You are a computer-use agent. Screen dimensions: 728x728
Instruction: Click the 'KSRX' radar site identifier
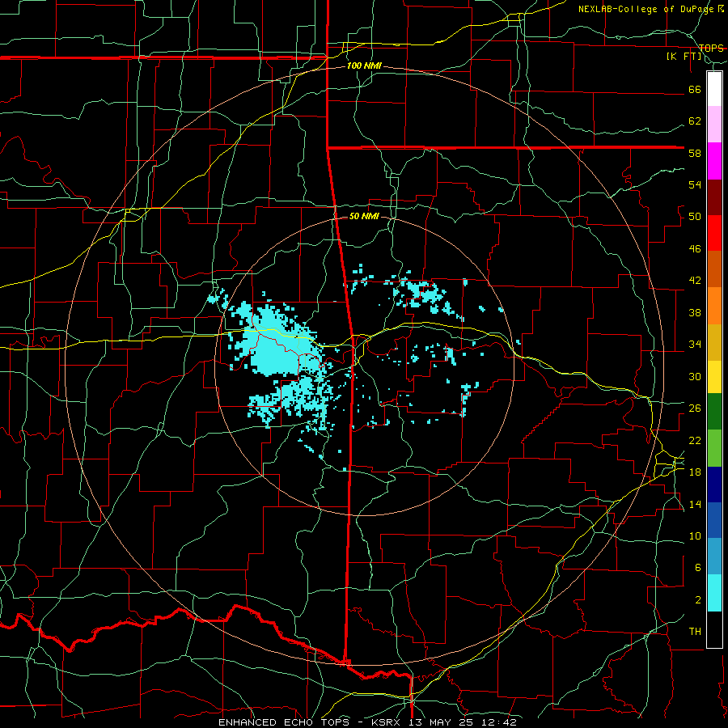point(387,722)
